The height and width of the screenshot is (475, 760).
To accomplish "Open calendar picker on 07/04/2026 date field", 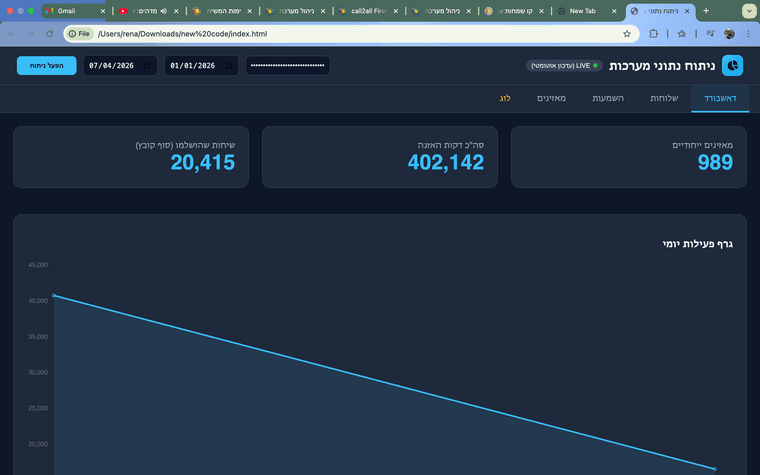I will click(148, 66).
